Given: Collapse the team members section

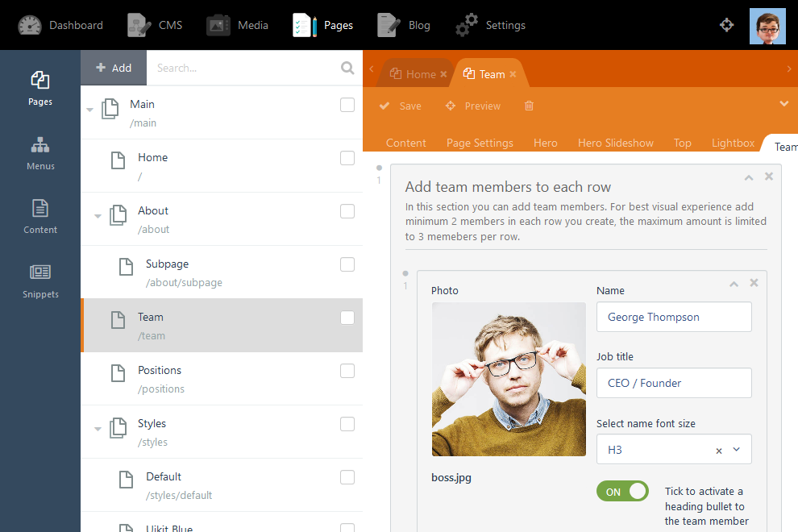Looking at the screenshot, I should coord(749,177).
